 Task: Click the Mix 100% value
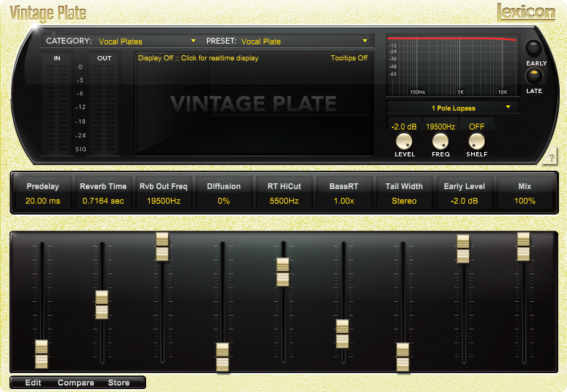(x=524, y=201)
